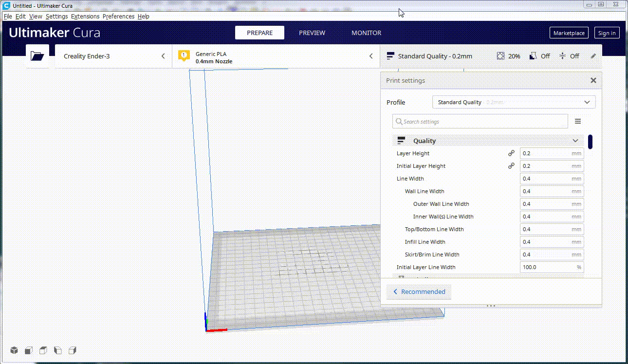Open the File menu
The width and height of the screenshot is (628, 364).
(x=8, y=16)
